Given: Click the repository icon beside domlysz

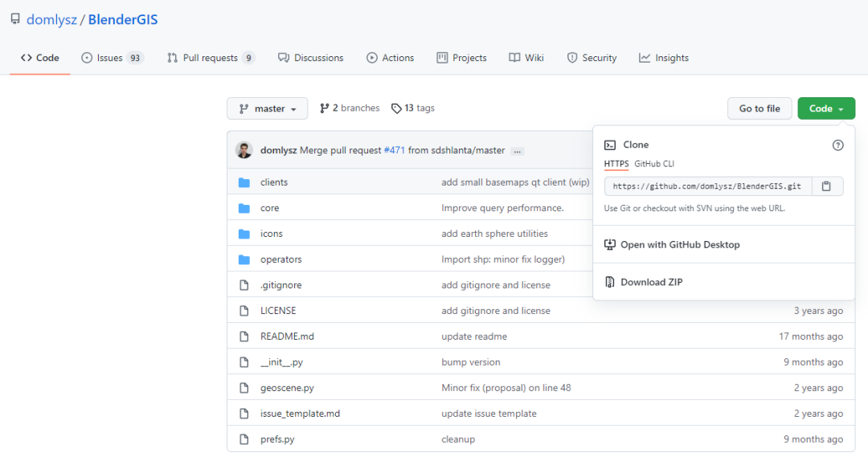Looking at the screenshot, I should (x=15, y=19).
